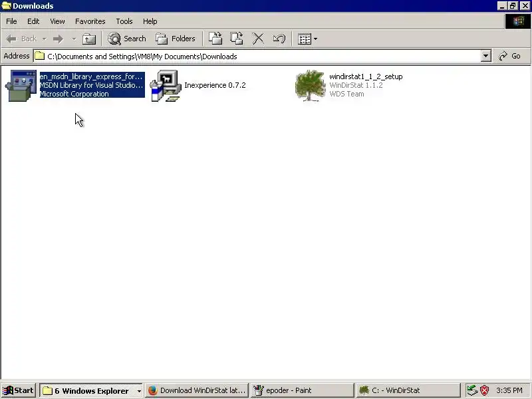This screenshot has width=532, height=399.
Task: Open the Favorites menu
Action: pos(90,21)
